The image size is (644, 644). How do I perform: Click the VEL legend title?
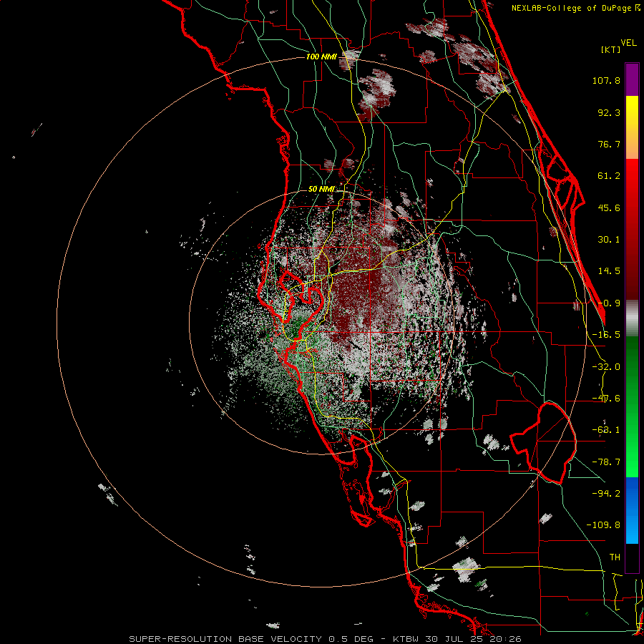[x=628, y=42]
